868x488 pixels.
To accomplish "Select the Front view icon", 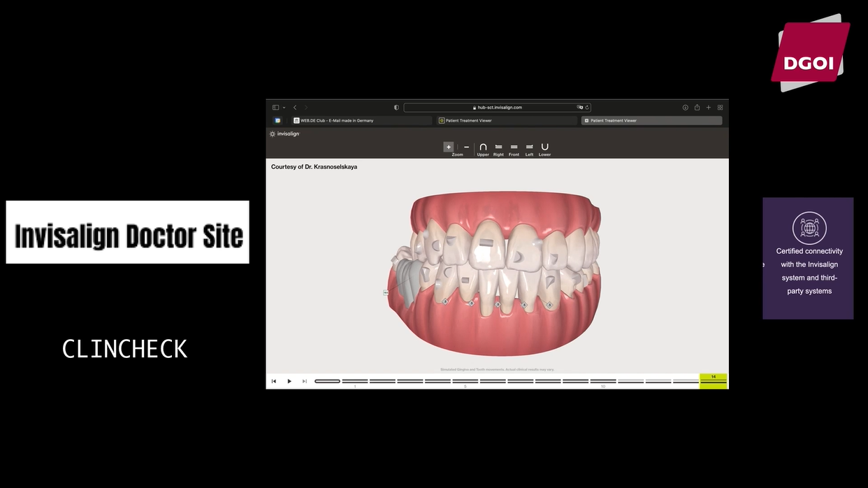I will [x=514, y=148].
